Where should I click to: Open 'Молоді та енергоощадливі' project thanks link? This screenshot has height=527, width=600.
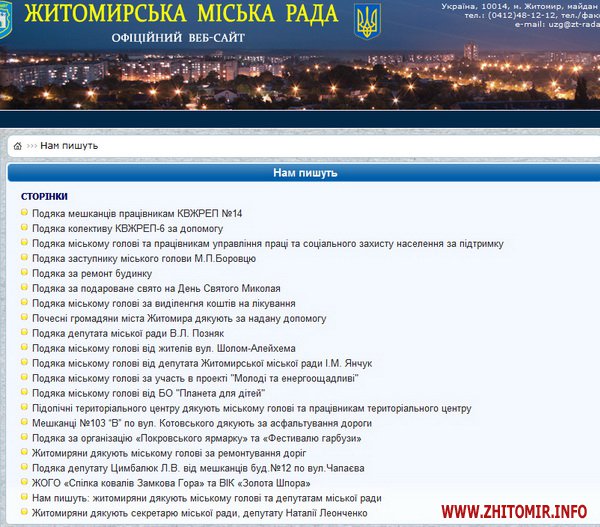(195, 378)
